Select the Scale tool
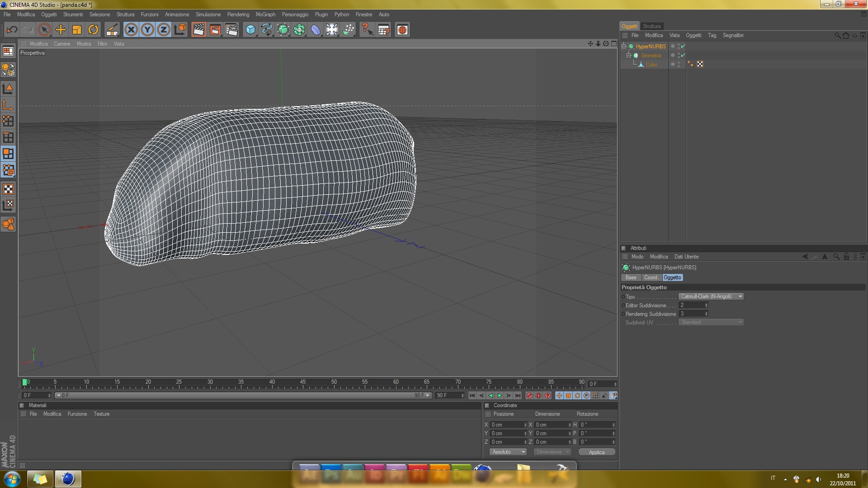Image resolution: width=868 pixels, height=488 pixels. click(x=77, y=30)
